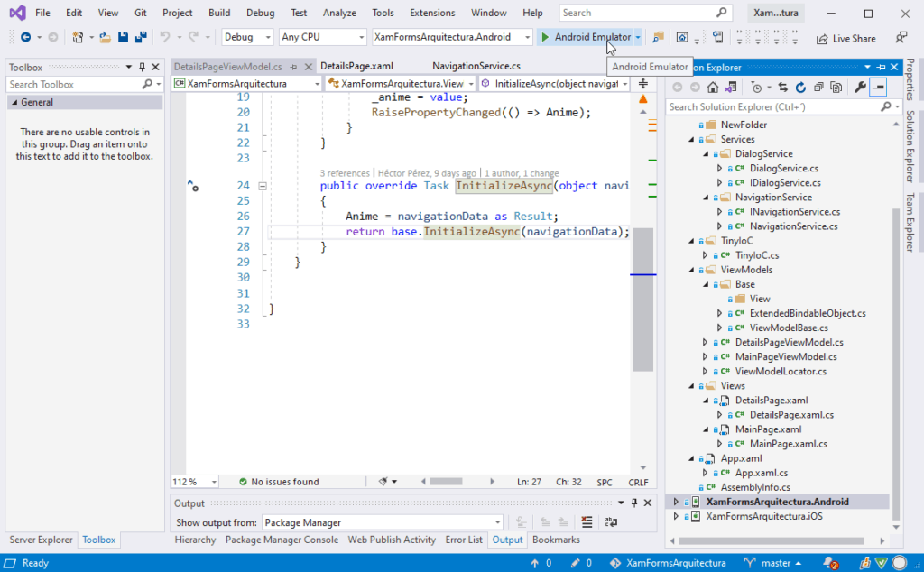Collapse the ViewModels folder
This screenshot has height=572, width=924.
[x=692, y=270]
